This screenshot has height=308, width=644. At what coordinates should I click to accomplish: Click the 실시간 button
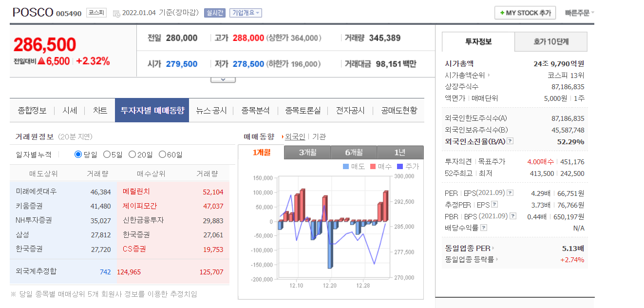tap(215, 13)
